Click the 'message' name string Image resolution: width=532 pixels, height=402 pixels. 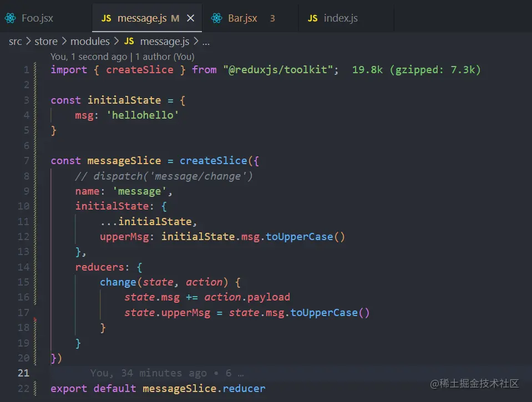pyautogui.click(x=139, y=191)
